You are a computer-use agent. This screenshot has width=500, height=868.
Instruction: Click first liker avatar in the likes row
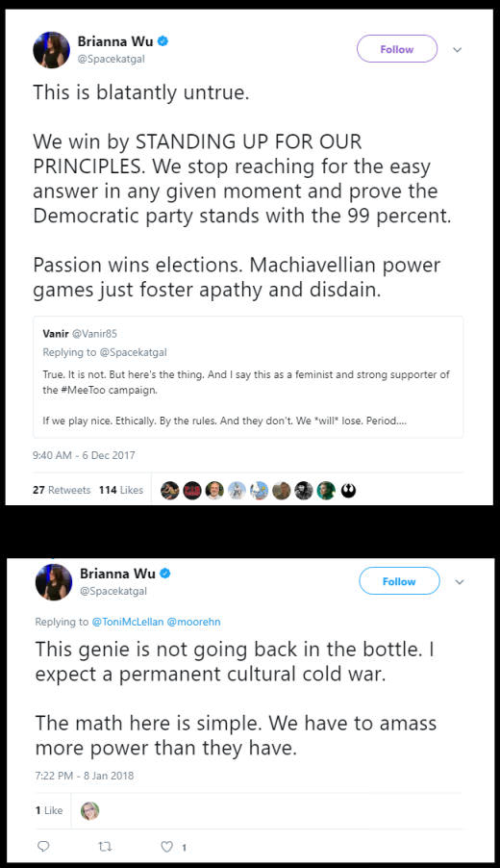click(170, 490)
